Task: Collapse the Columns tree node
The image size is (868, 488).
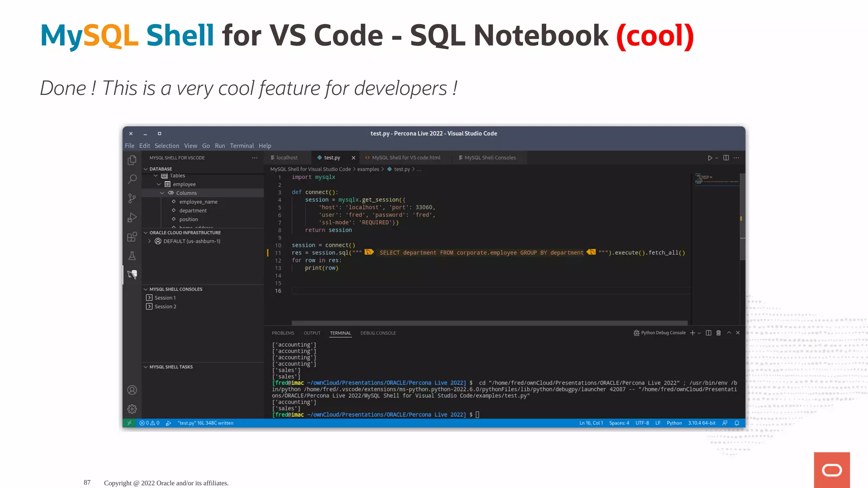Action: pos(162,193)
